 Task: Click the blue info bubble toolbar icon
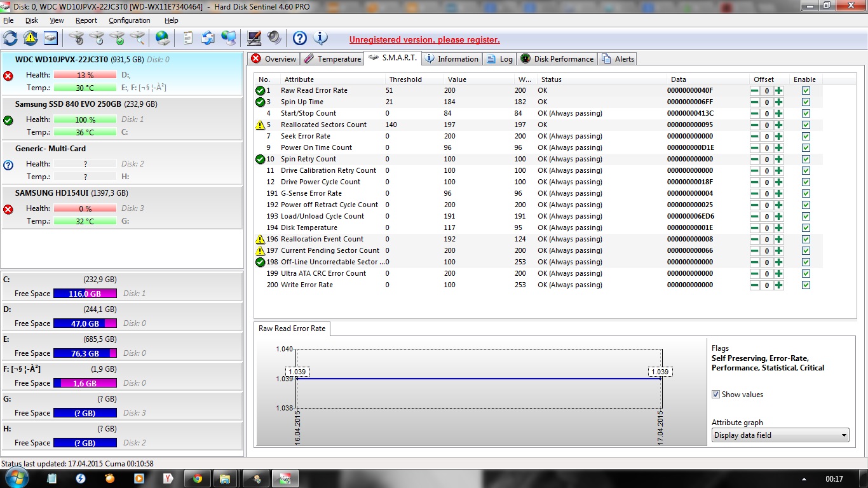coord(320,38)
